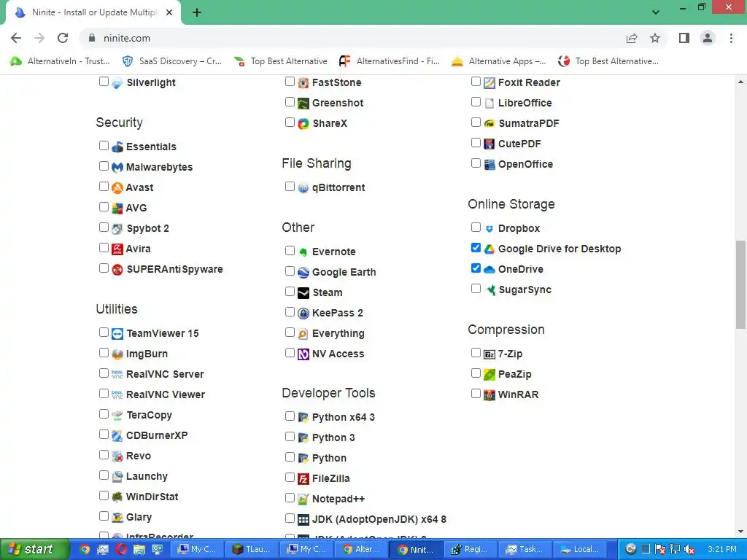Click the TeraCopy label
747x560 pixels.
pos(149,415)
